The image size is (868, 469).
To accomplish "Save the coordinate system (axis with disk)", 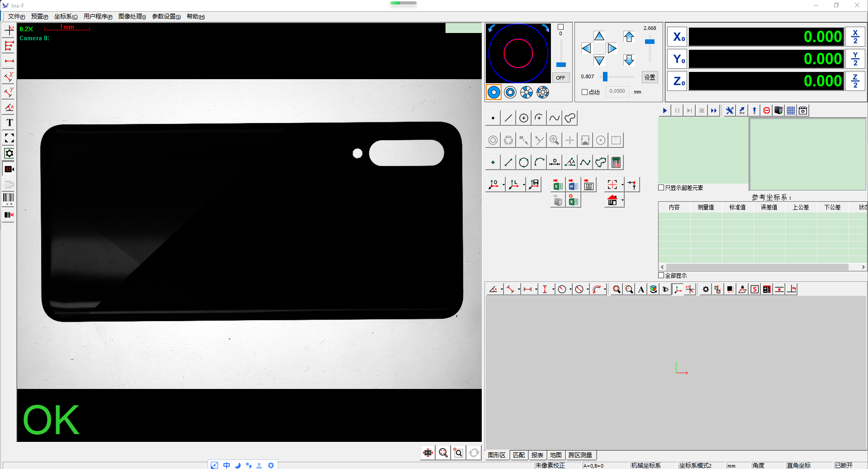I will click(535, 185).
